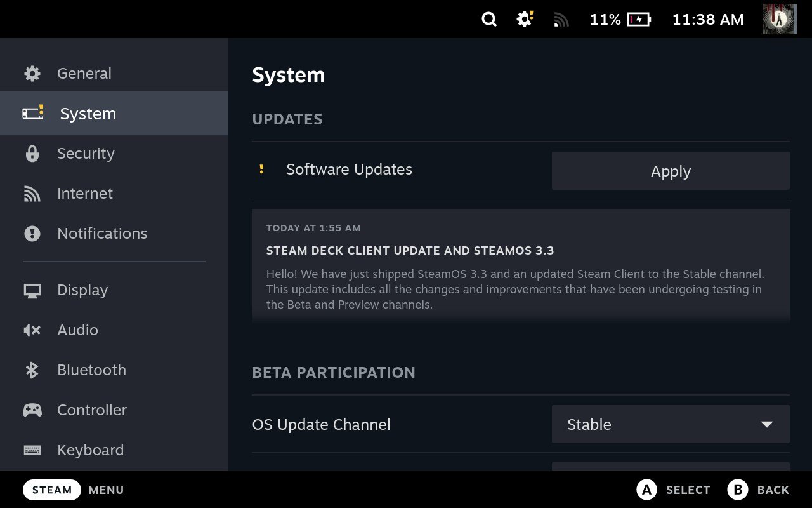This screenshot has width=812, height=508.
Task: Click the battery indicator in the status bar
Action: click(x=638, y=19)
